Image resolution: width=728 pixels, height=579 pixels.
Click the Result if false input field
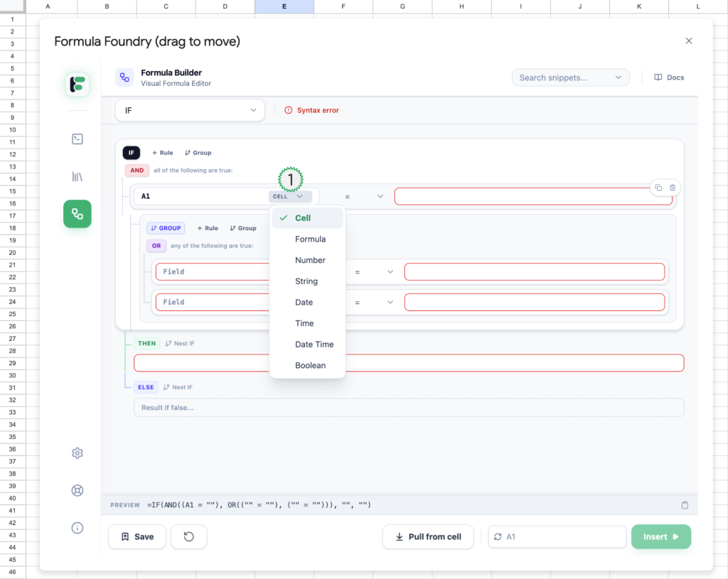tap(409, 408)
